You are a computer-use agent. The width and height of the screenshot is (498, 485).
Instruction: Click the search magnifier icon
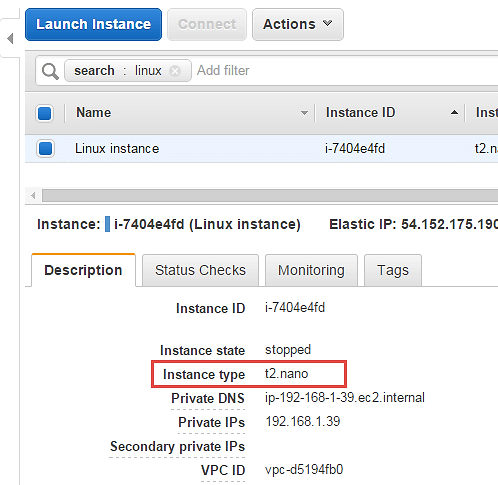coord(50,71)
